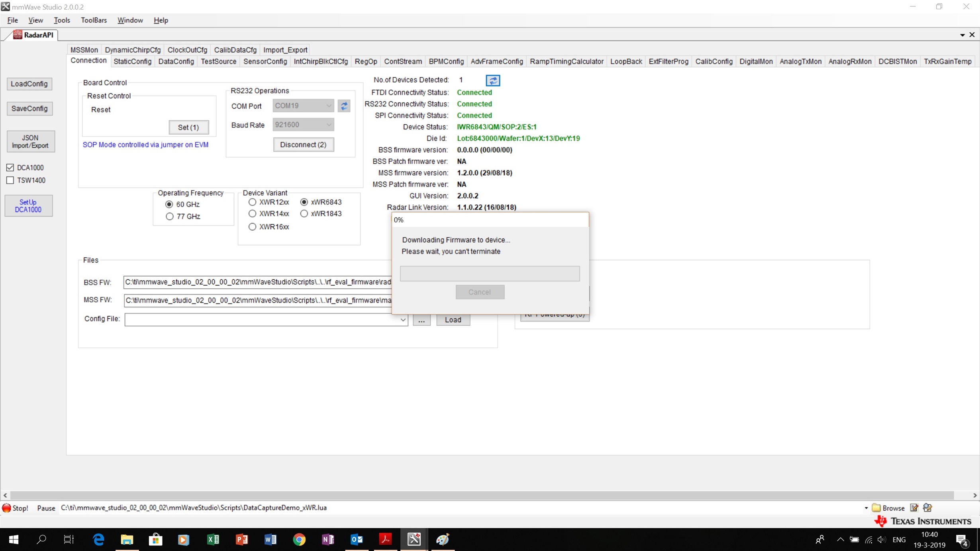Viewport: 980px width, 551px height.
Task: Expand the Config File dropdown
Action: point(403,320)
